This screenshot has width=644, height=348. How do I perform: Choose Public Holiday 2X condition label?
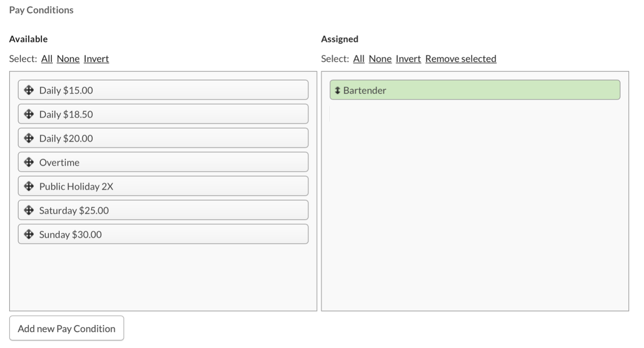click(x=76, y=187)
